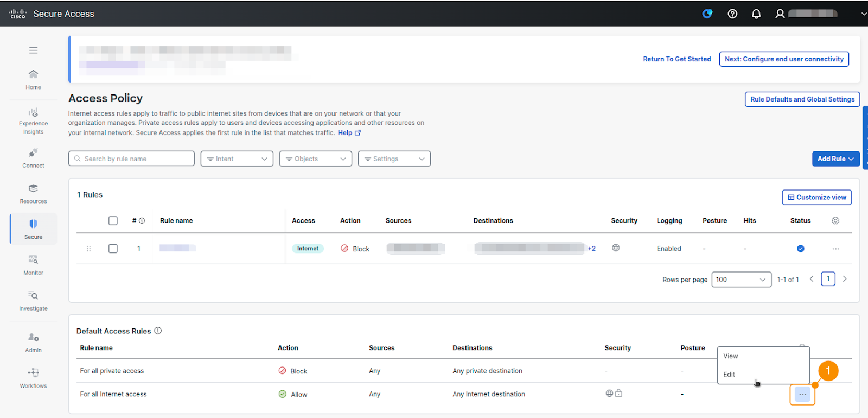Open Rule Defaults and Global Settings
The width and height of the screenshot is (868, 418).
point(802,99)
